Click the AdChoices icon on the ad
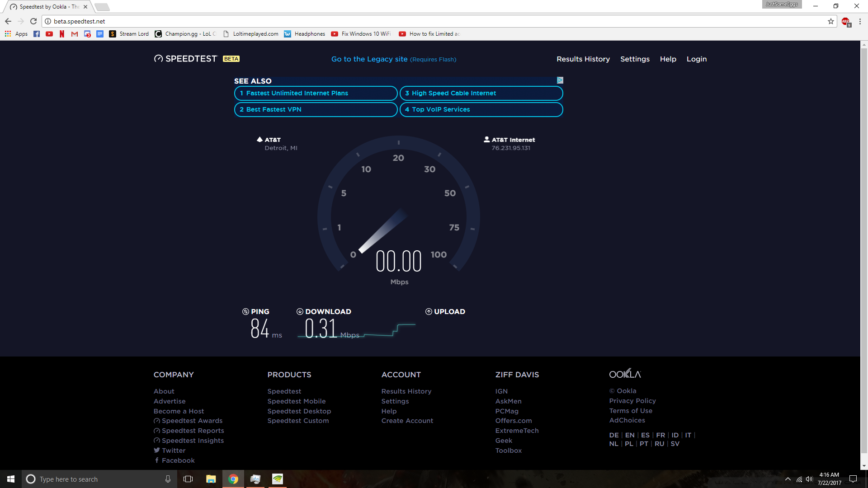 click(x=560, y=80)
